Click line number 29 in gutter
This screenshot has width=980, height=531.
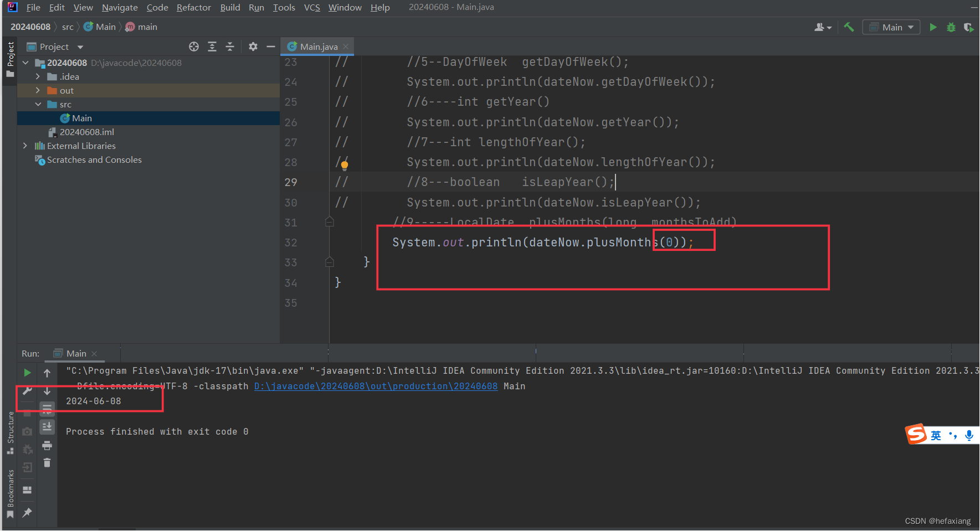291,182
